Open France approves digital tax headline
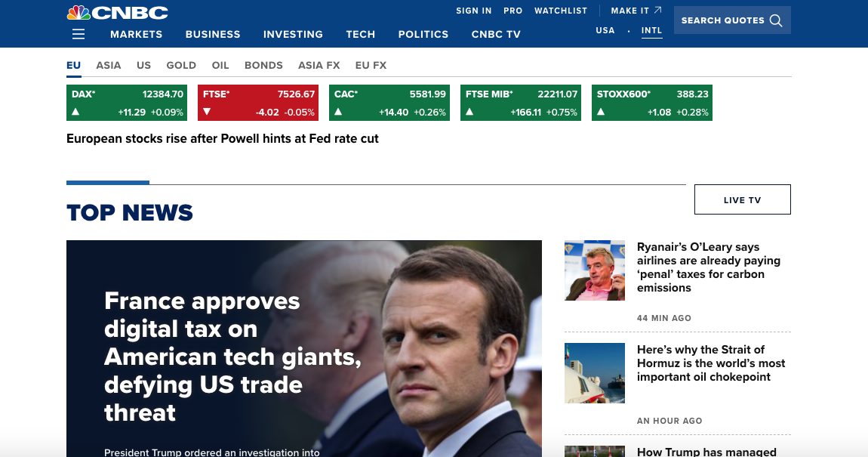Screen dimensions: 868x457 [x=232, y=357]
